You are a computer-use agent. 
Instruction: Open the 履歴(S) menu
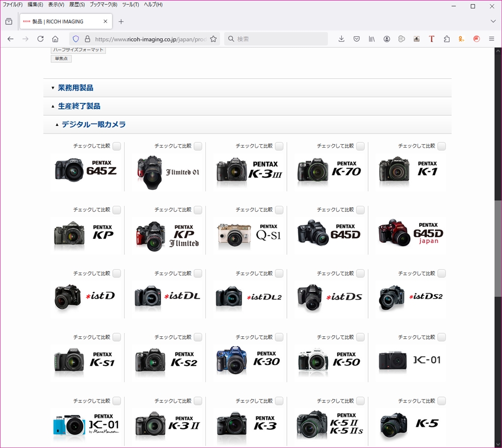[77, 4]
